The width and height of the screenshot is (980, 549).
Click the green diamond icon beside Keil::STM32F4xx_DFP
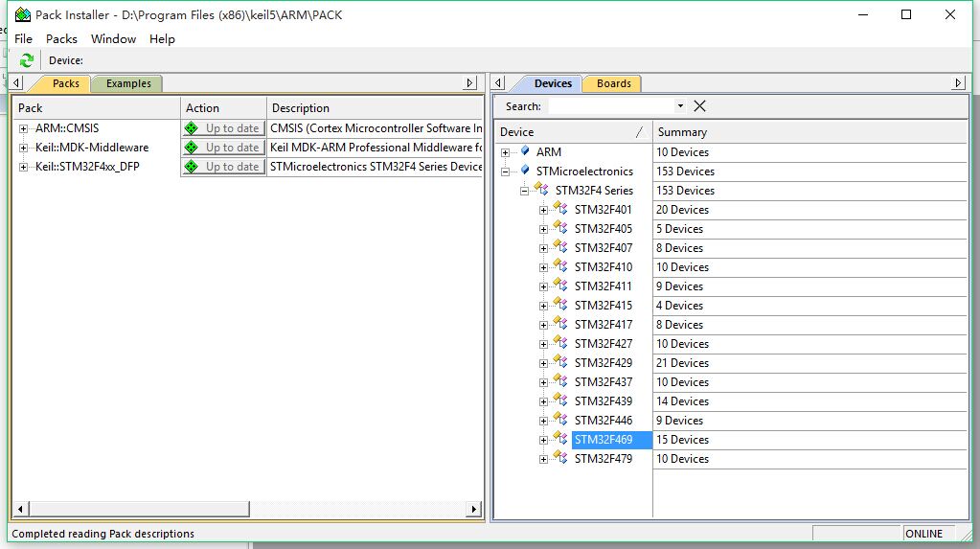point(192,167)
